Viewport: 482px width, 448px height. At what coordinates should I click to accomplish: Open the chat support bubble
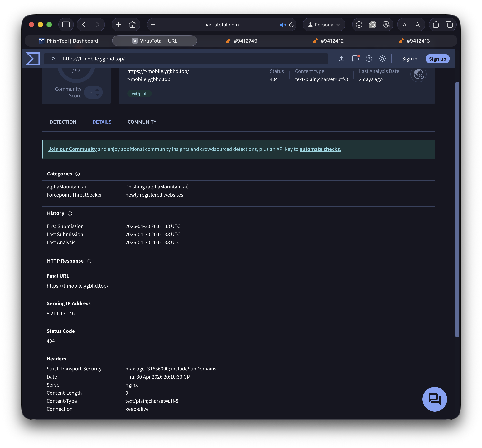pos(435,399)
